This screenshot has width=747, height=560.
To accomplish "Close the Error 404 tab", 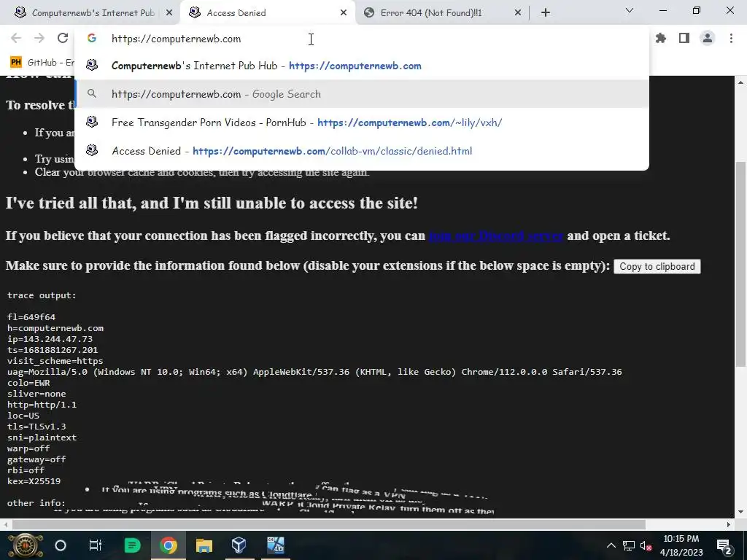I will click(518, 13).
